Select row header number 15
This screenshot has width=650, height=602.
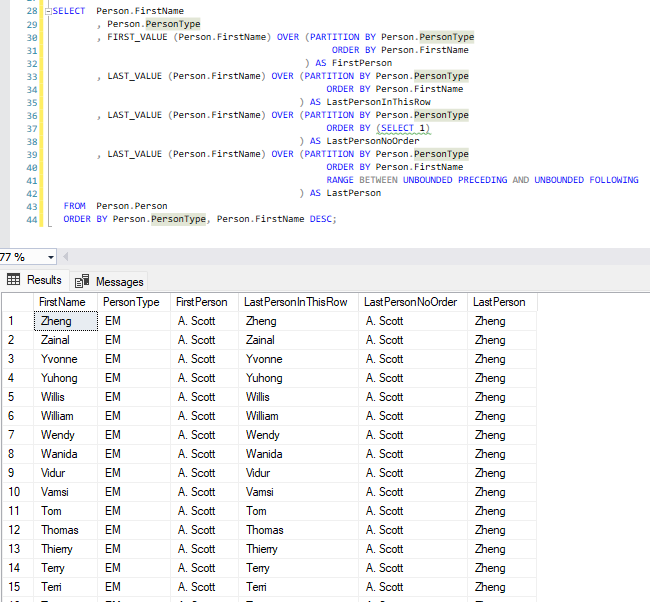point(18,587)
